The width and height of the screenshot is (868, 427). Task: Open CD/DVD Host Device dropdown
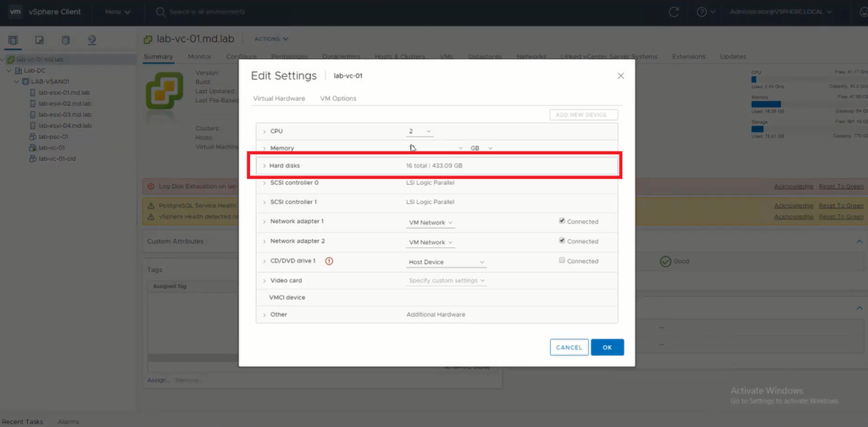pyautogui.click(x=446, y=262)
